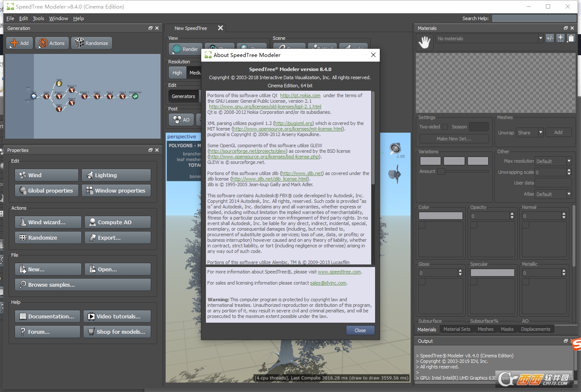Open Global properties

[47, 190]
